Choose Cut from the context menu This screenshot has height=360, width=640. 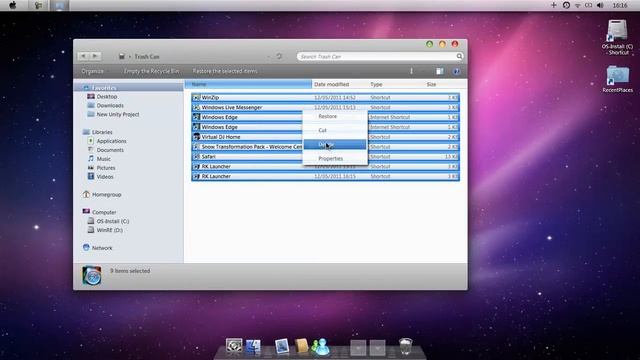click(335, 130)
